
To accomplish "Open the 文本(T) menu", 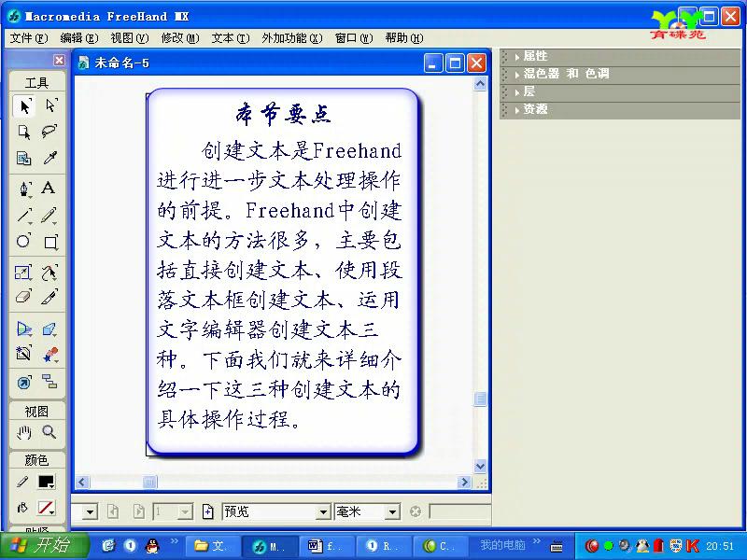I will pyautogui.click(x=231, y=38).
